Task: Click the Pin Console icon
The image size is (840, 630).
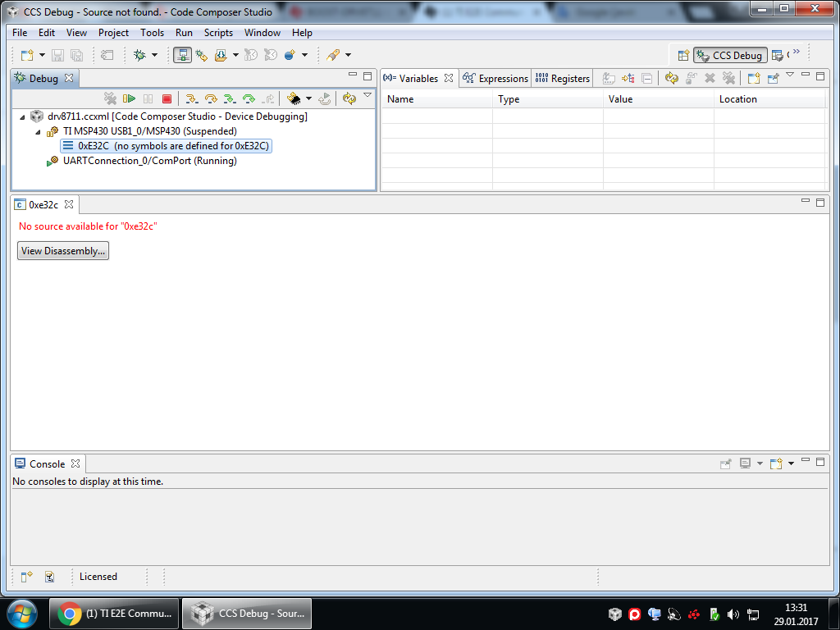Action: [x=726, y=464]
